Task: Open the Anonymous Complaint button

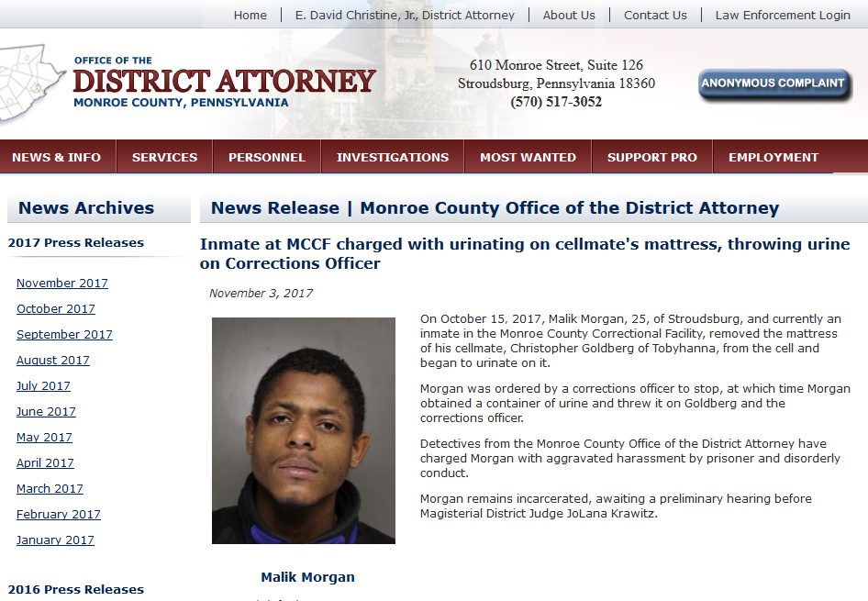Action: (x=773, y=84)
